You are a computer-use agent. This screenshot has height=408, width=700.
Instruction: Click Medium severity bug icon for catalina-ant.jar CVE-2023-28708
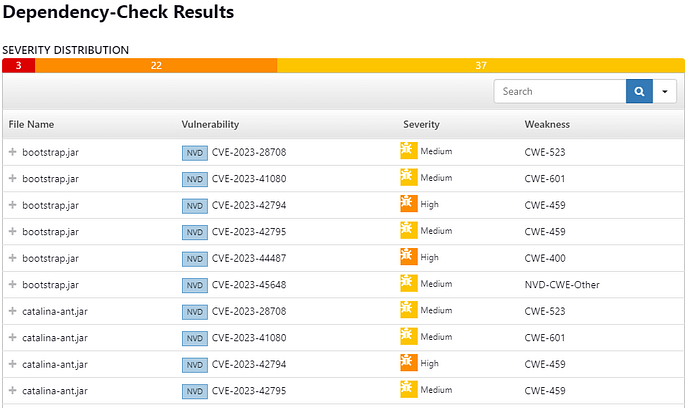coord(408,309)
